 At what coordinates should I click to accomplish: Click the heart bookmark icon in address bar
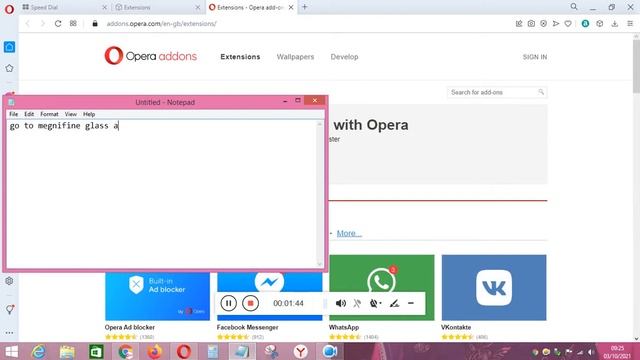(568, 24)
